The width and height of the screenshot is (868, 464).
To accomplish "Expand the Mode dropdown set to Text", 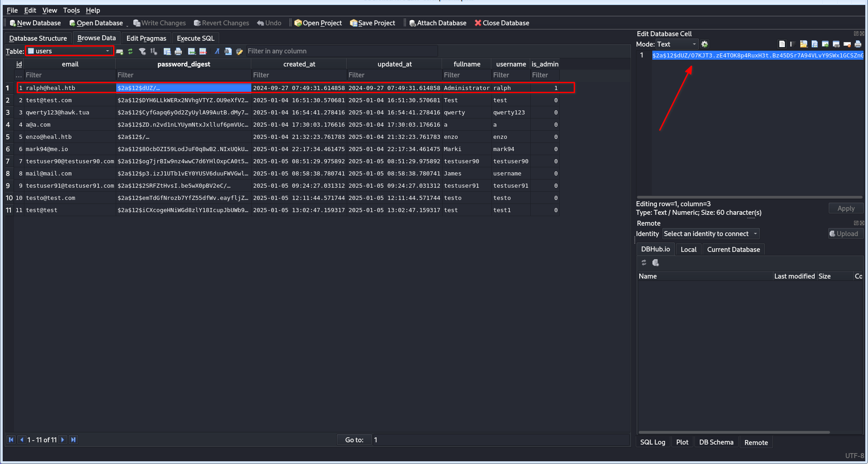I will pos(676,44).
